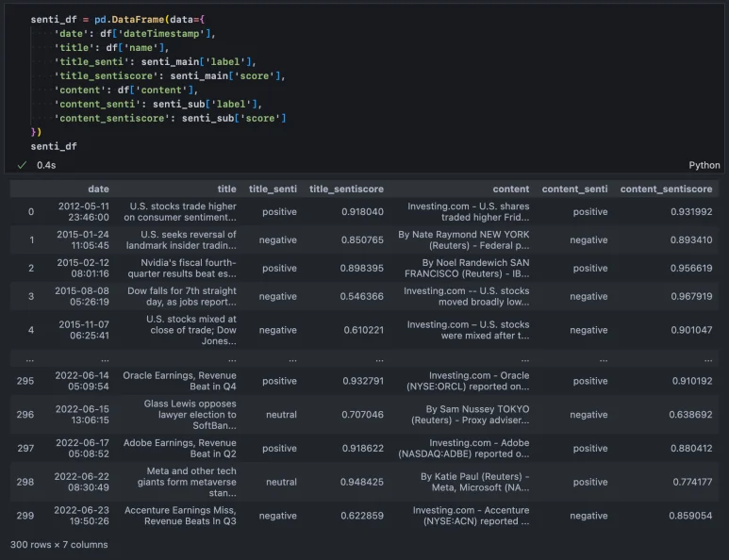Click row index 0 in the dataframe
729x560 pixels.
click(31, 212)
